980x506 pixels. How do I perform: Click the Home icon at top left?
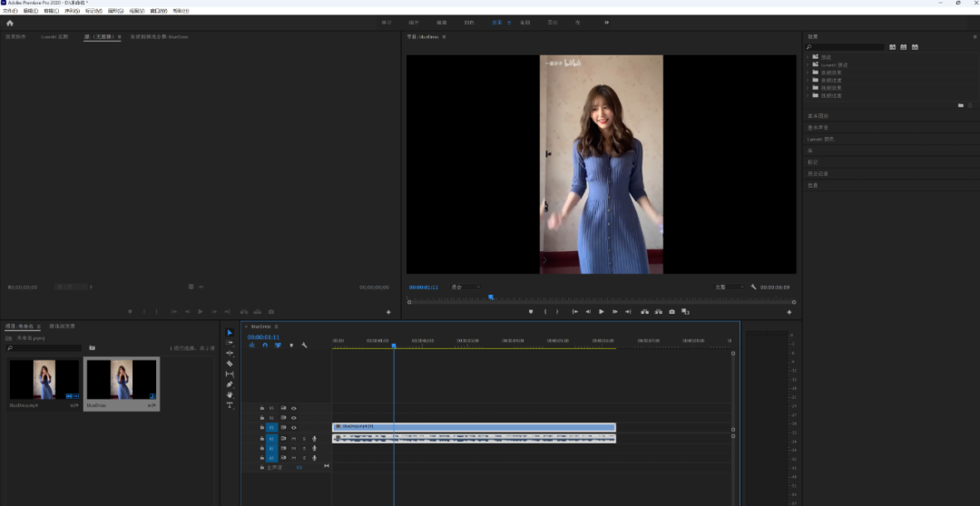click(10, 23)
